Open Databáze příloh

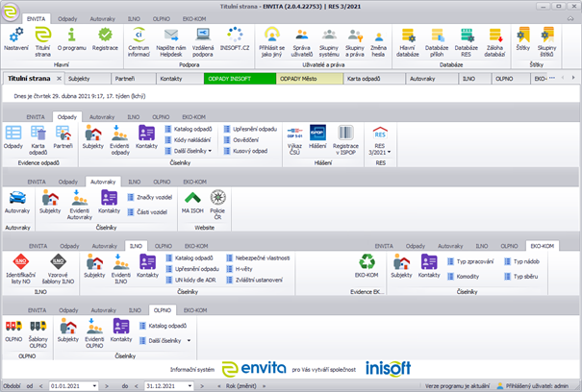coord(437,42)
